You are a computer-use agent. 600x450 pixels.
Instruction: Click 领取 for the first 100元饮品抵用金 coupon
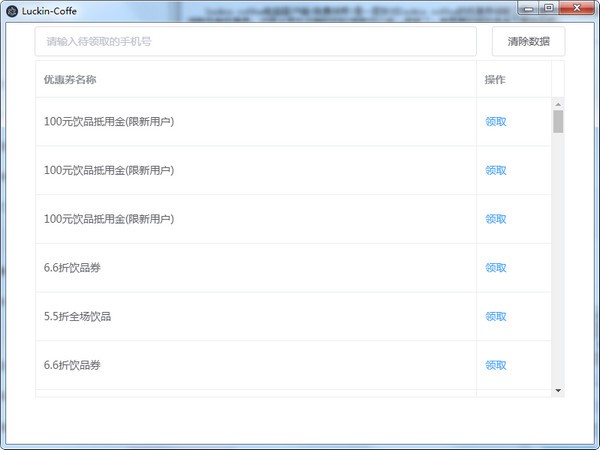point(496,122)
